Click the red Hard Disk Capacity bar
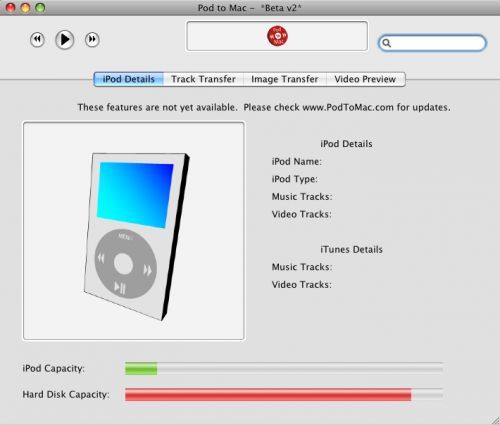 click(268, 395)
